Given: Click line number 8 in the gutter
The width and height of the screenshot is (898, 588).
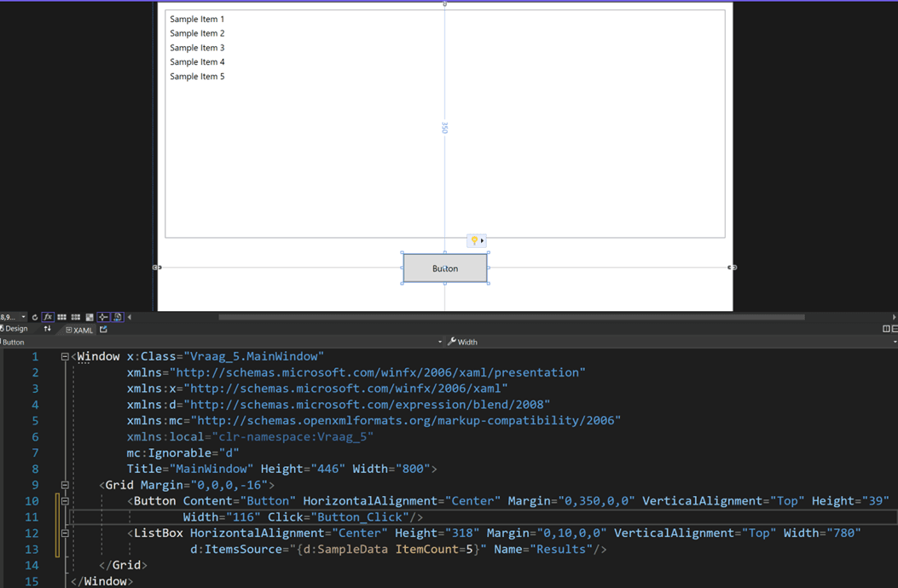Looking at the screenshot, I should click(x=35, y=469).
